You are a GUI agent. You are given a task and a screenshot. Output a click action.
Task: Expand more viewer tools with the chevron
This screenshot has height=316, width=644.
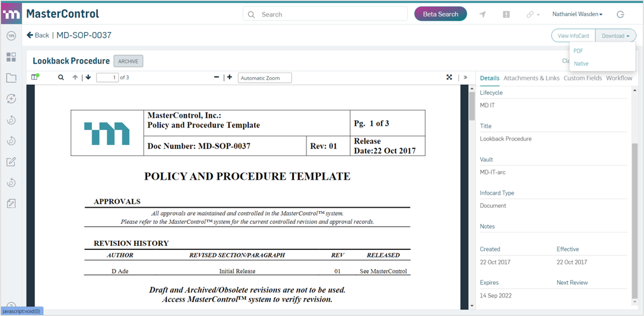tap(465, 77)
